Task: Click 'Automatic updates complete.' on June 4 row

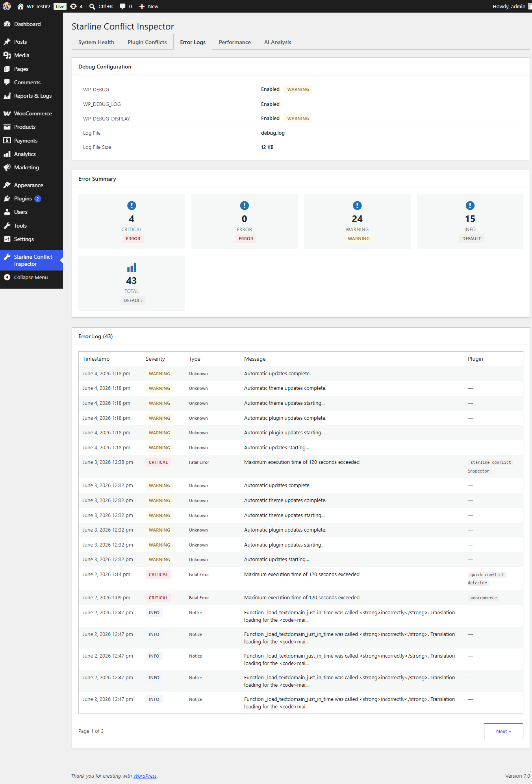Action: pos(277,373)
